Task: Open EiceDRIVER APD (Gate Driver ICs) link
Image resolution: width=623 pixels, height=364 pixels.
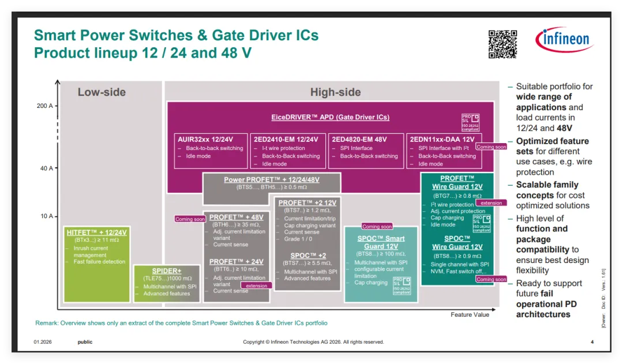Action: click(x=330, y=117)
